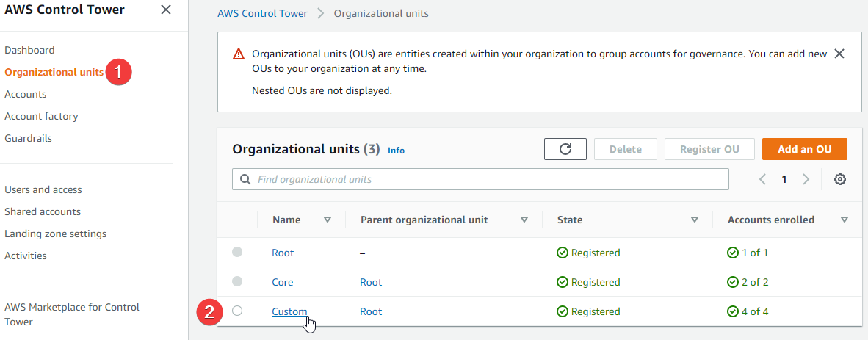Open the Custom organizational unit link

[289, 311]
